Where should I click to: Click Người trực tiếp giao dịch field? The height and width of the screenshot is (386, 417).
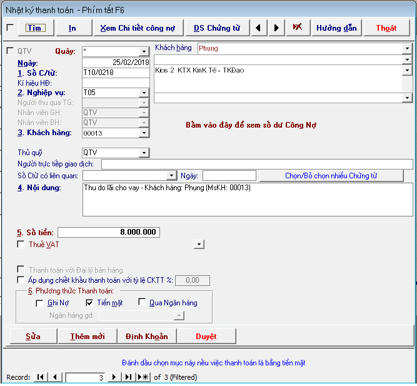tap(257, 164)
